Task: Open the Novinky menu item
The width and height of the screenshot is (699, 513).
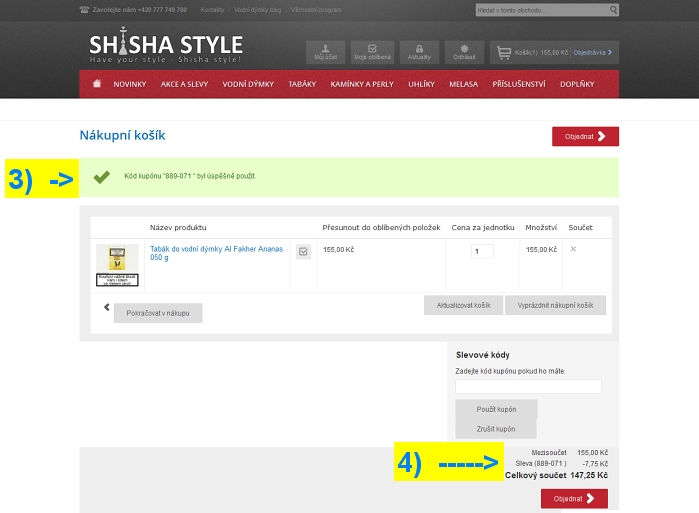Action: pyautogui.click(x=130, y=84)
